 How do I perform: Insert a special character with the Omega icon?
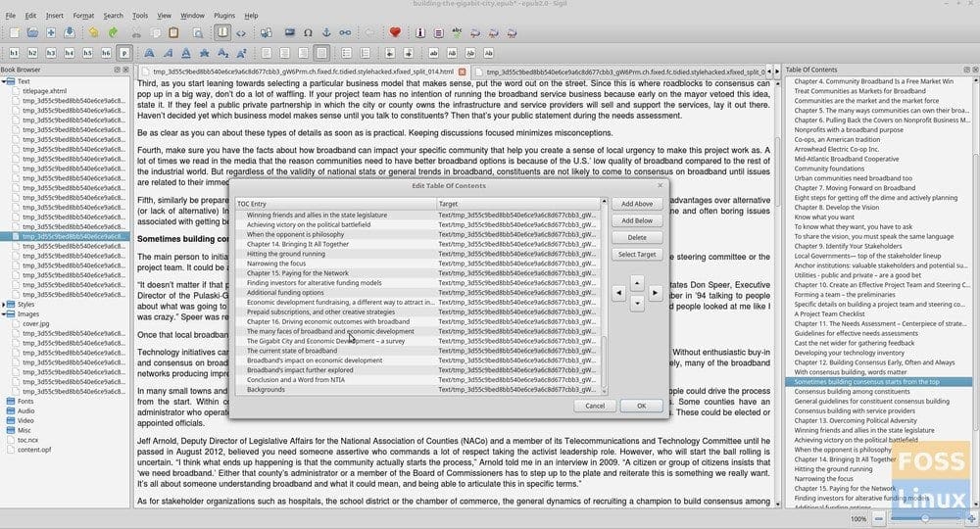coord(308,32)
